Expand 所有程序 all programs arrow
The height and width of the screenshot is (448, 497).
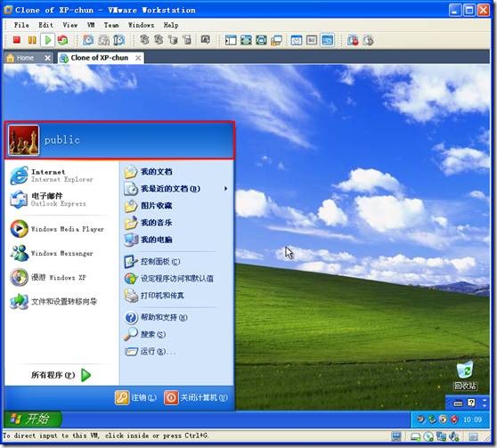pos(86,375)
